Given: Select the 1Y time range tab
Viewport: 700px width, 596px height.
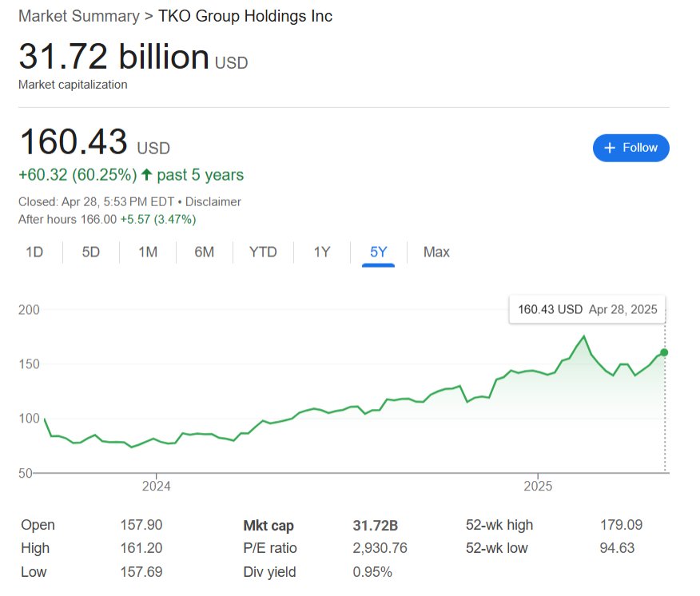Looking at the screenshot, I should [x=321, y=252].
